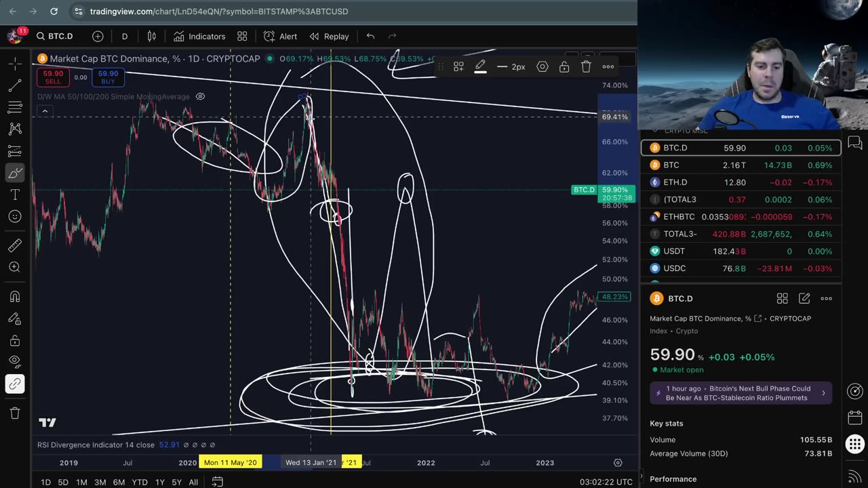Screen dimensions: 868x488
Task: Select ETHBTC row in watchlist
Action: tap(741, 217)
